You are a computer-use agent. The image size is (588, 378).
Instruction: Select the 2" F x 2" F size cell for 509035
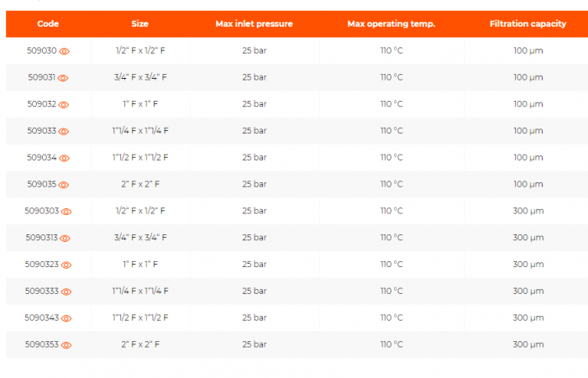pos(140,184)
